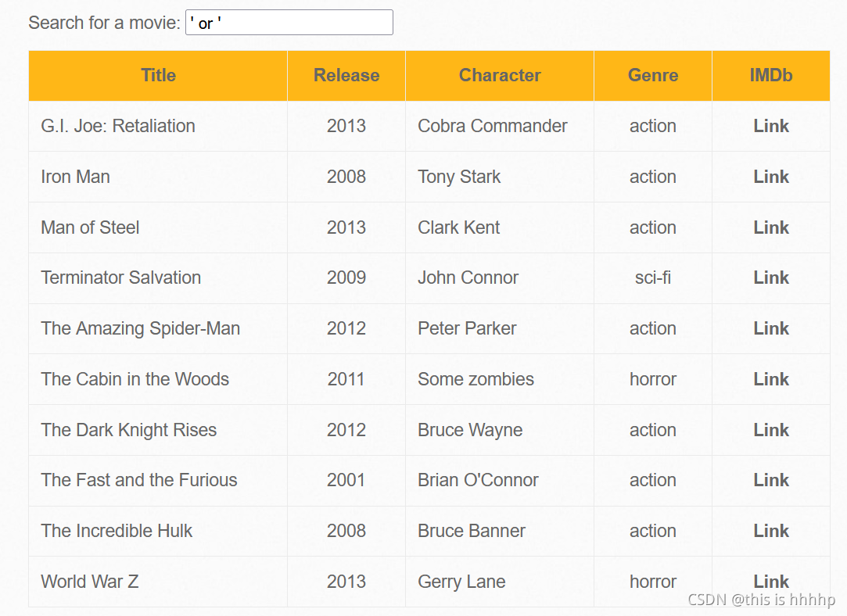This screenshot has height=616, width=847.
Task: Open IMDb link for The Amazing Spider-Man
Action: (x=771, y=328)
